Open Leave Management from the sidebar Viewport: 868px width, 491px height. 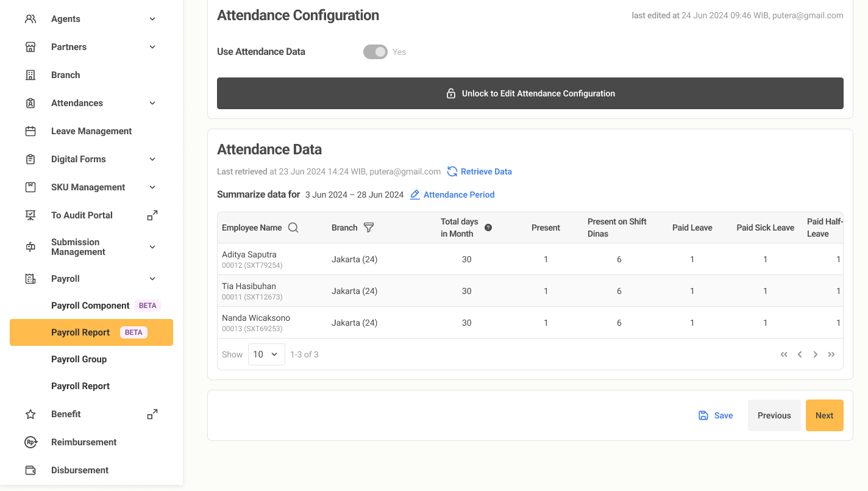tap(91, 131)
